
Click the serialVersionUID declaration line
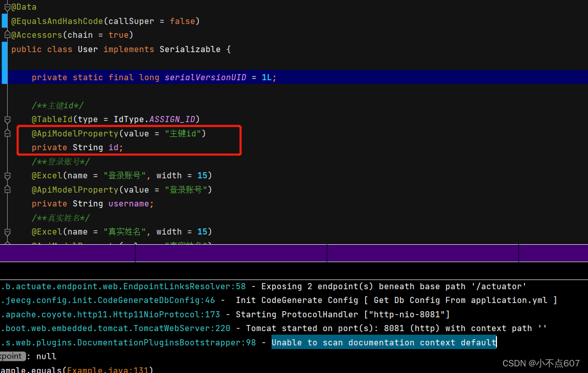(x=153, y=77)
